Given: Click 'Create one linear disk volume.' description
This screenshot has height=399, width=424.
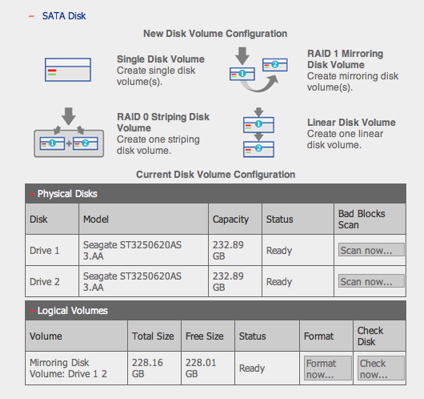Looking at the screenshot, I should pyautogui.click(x=345, y=139).
